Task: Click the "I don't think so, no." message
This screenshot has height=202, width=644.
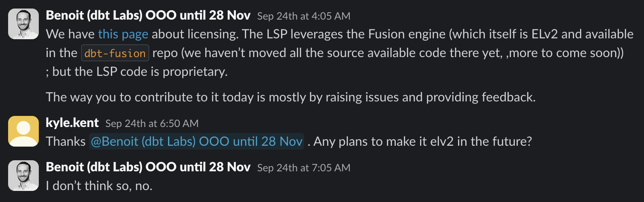Action: 99,186
